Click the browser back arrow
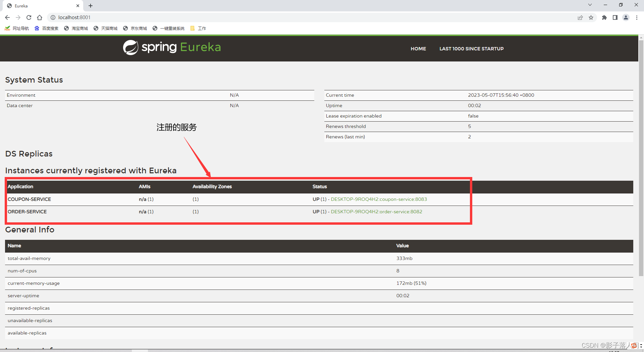Image resolution: width=644 pixels, height=352 pixels. 7,17
